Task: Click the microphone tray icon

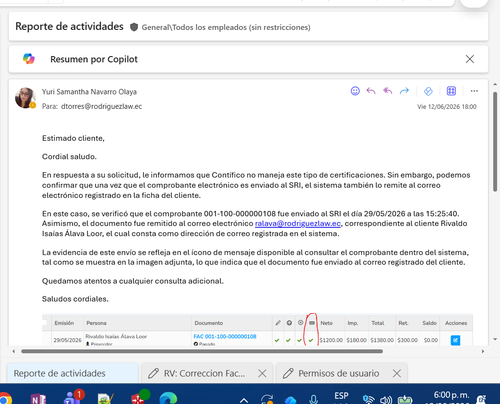Action: pyautogui.click(x=313, y=399)
